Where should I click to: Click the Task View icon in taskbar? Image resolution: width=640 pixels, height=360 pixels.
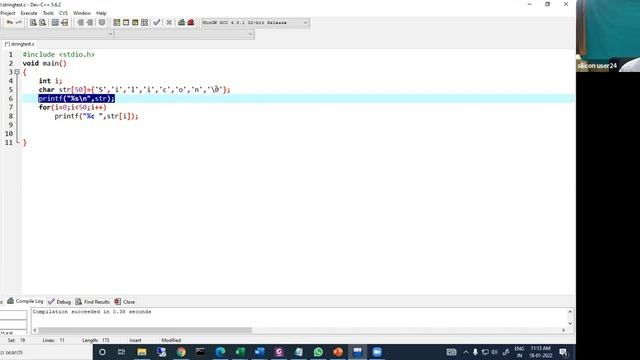(x=121, y=352)
